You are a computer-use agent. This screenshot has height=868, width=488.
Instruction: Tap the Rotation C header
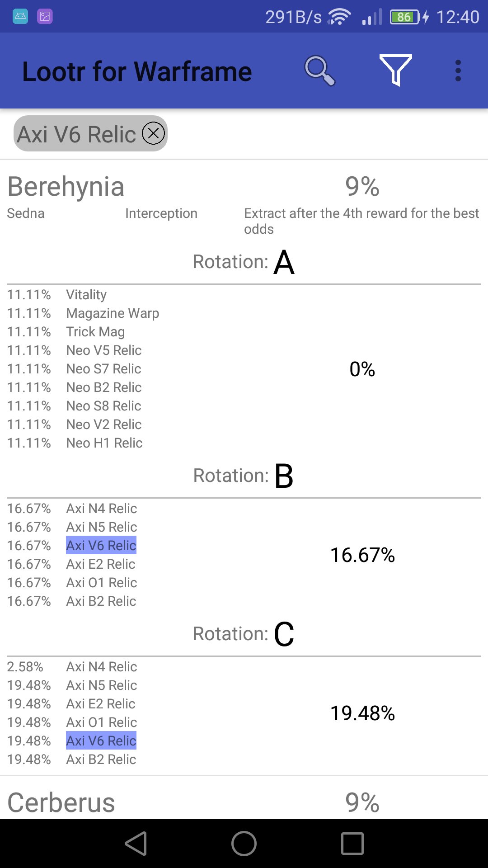click(x=244, y=634)
